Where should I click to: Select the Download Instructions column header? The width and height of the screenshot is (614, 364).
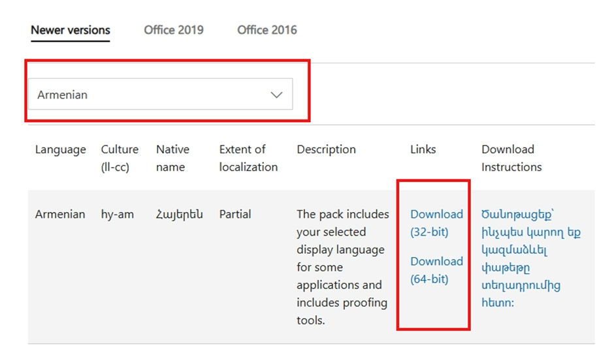point(511,158)
